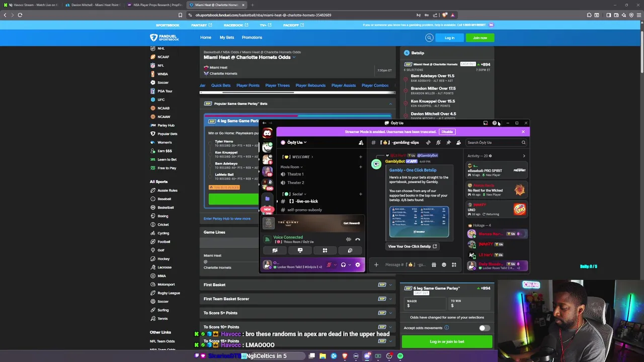This screenshot has width=644, height=362.
Task: Click Log in or join to bet
Action: pyautogui.click(x=447, y=342)
